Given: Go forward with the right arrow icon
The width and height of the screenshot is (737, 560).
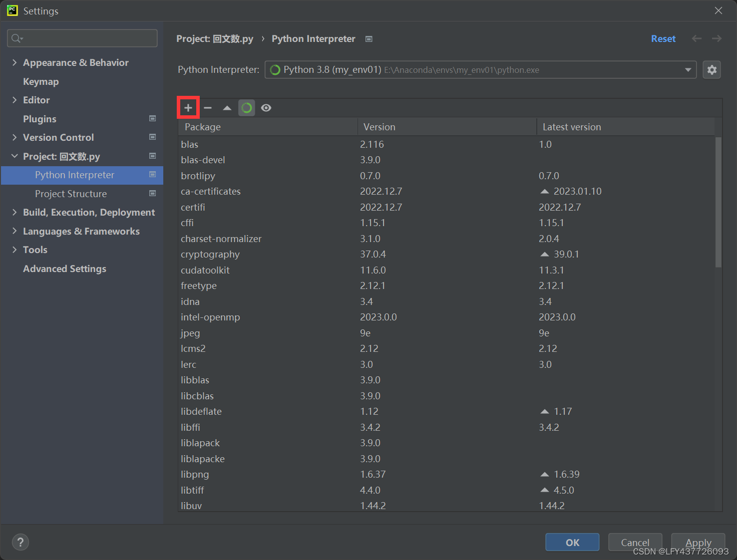Looking at the screenshot, I should [x=717, y=38].
